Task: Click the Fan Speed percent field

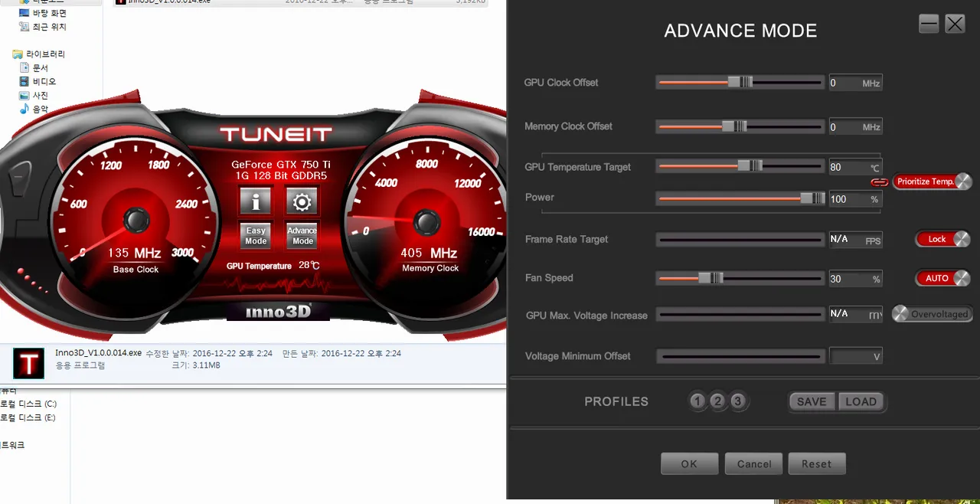Action: 855,279
